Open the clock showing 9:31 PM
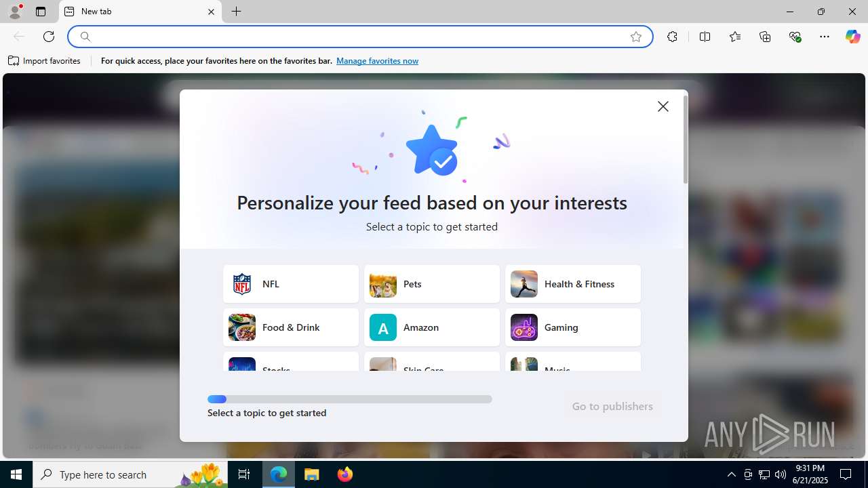Screen dimensions: 868x488 pos(811,474)
